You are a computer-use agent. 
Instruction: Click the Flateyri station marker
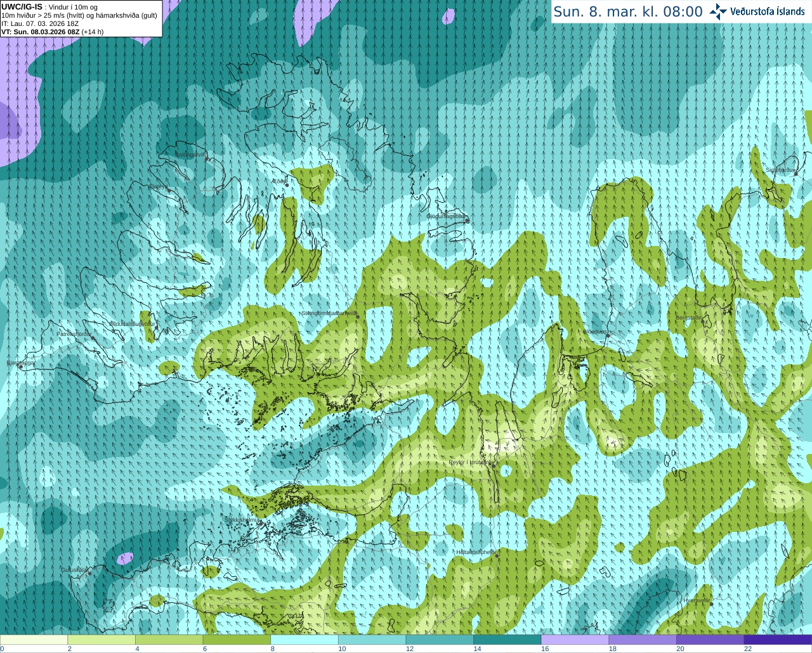169,190
